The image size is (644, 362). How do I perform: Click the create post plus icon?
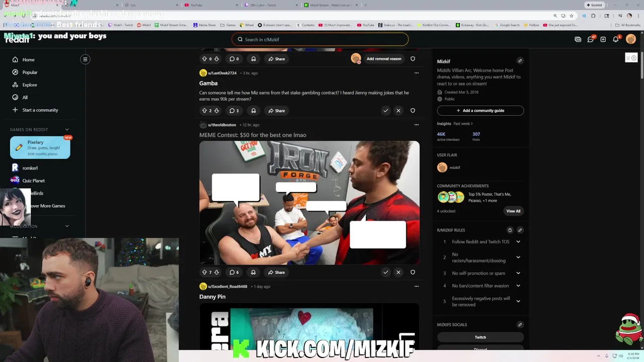point(603,39)
